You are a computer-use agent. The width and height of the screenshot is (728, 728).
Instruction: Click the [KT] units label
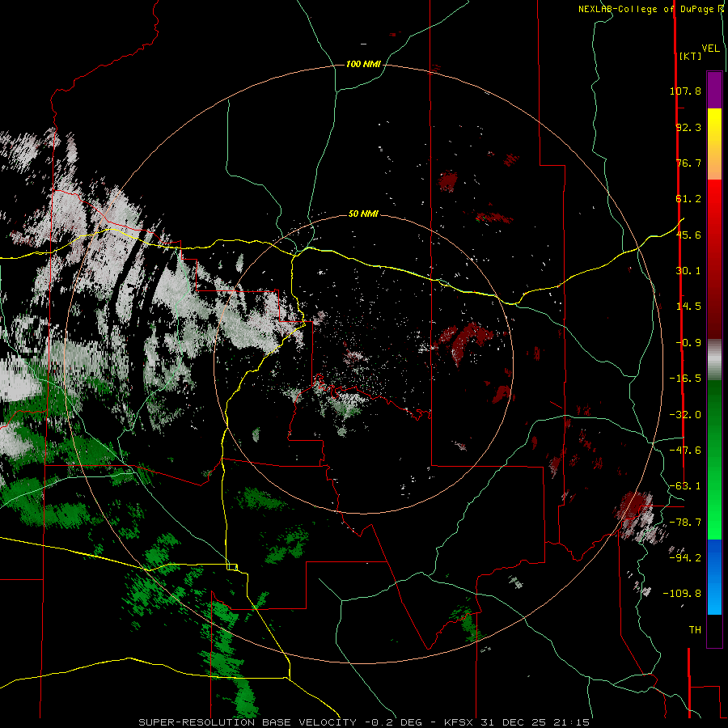click(690, 56)
